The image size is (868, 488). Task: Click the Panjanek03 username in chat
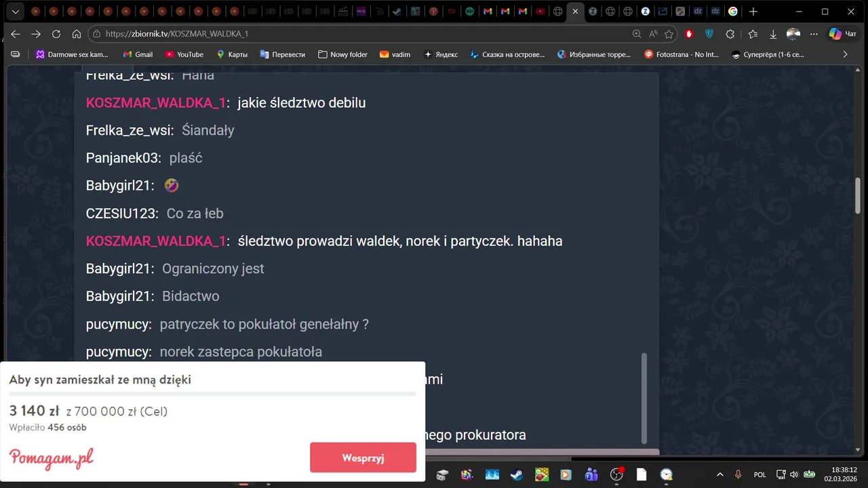point(122,158)
